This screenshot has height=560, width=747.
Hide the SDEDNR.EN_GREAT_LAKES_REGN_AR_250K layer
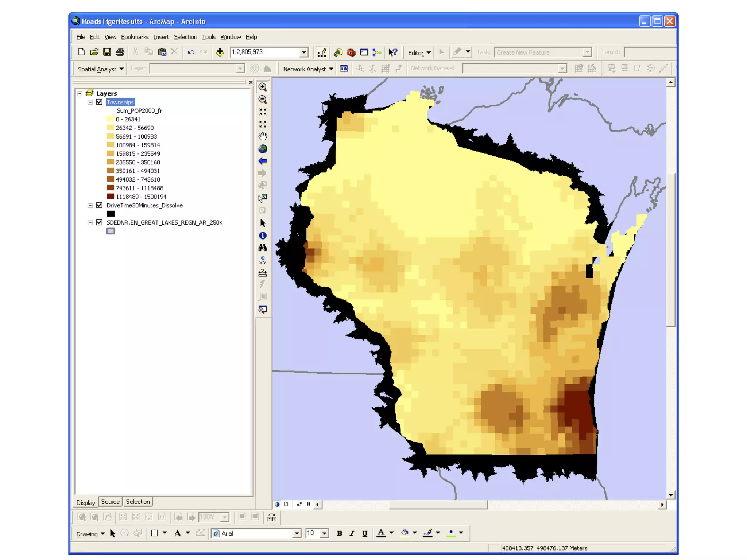click(99, 222)
